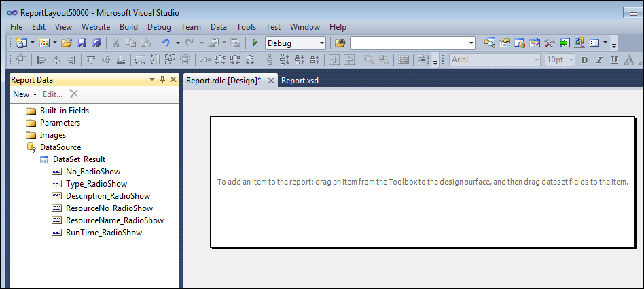Click the Add New Item toolbar icon
This screenshot has height=289, width=644.
coord(44,43)
